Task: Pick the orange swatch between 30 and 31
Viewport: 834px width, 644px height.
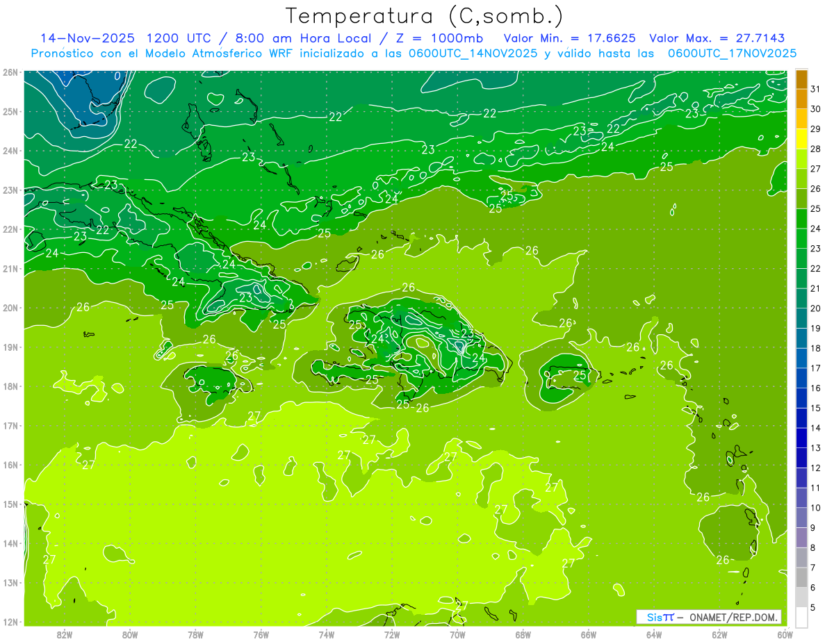Action: tap(801, 99)
